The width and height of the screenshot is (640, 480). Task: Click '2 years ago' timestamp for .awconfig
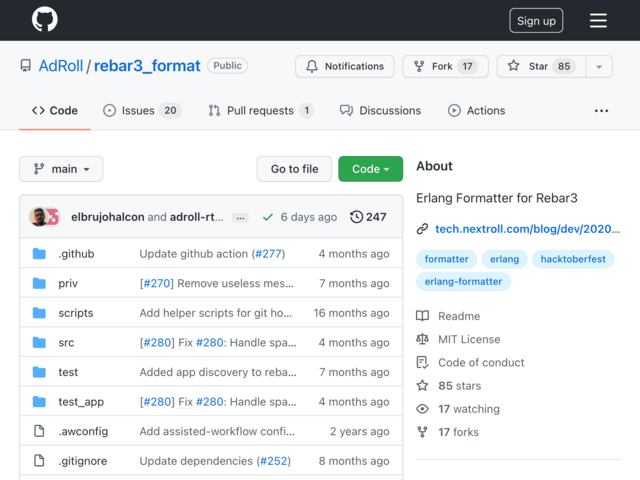360,431
